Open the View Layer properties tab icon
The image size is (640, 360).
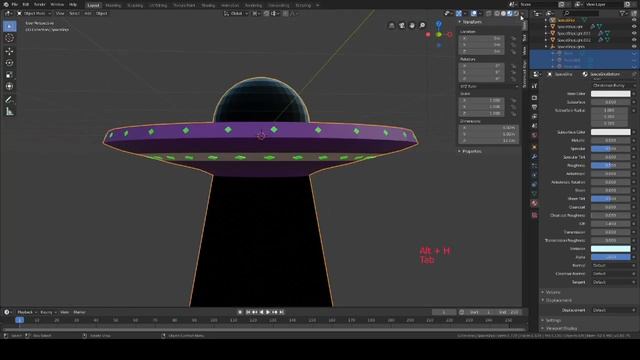(534, 117)
